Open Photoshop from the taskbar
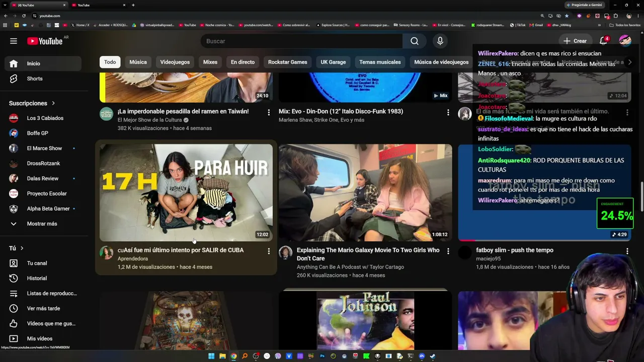644x362 pixels. (323, 356)
